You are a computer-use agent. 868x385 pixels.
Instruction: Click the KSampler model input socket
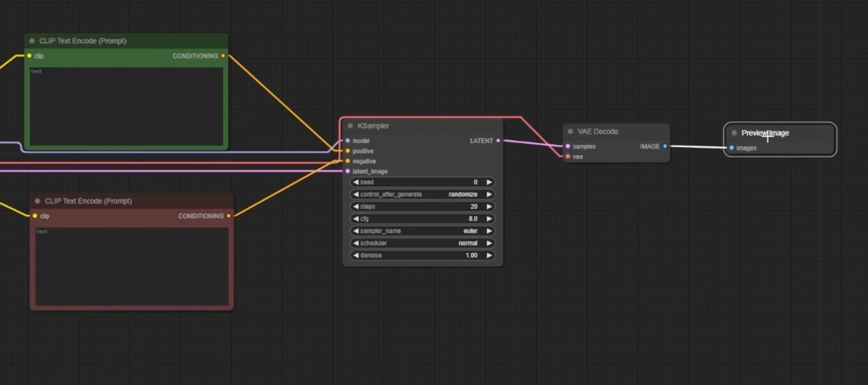tap(348, 141)
